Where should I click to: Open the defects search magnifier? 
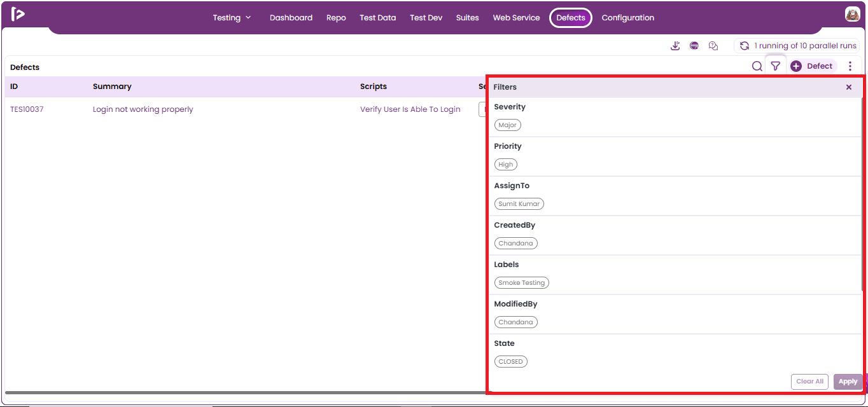(757, 66)
